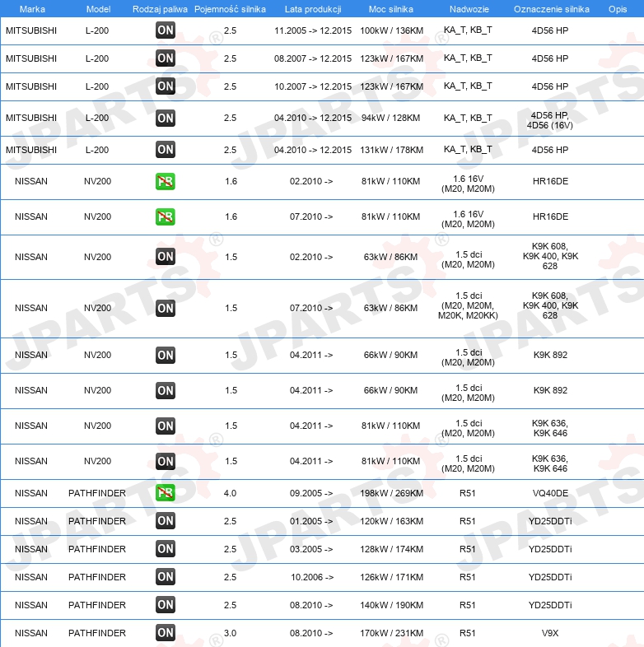This screenshot has width=644, height=647.
Task: Click the ON icon for L-200 131kW / 178KM
Action: (x=166, y=149)
